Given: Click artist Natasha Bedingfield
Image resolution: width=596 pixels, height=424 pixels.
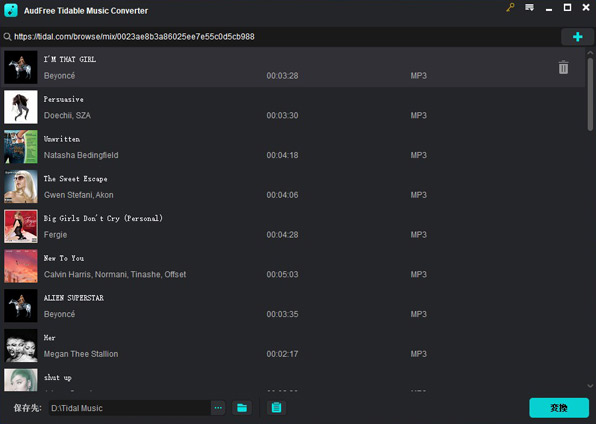Looking at the screenshot, I should tap(81, 155).
